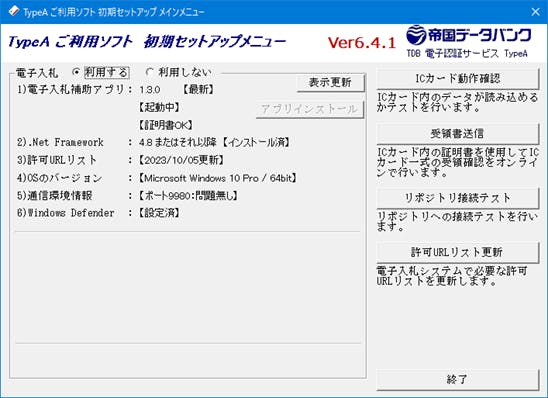This screenshot has height=398, width=548.
Task: Click the Windows Defender 設定済 status
Action: tap(159, 213)
